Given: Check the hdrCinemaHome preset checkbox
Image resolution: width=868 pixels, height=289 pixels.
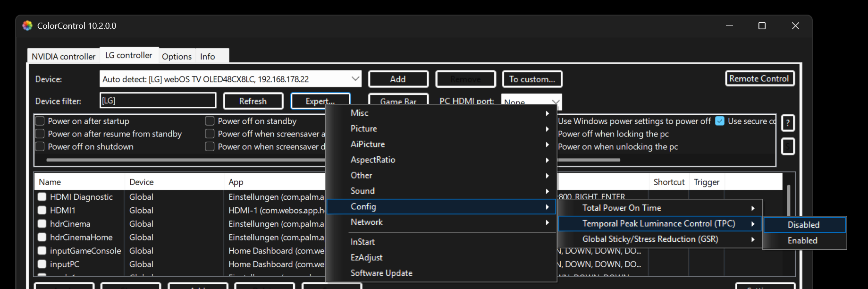Looking at the screenshot, I should 42,237.
